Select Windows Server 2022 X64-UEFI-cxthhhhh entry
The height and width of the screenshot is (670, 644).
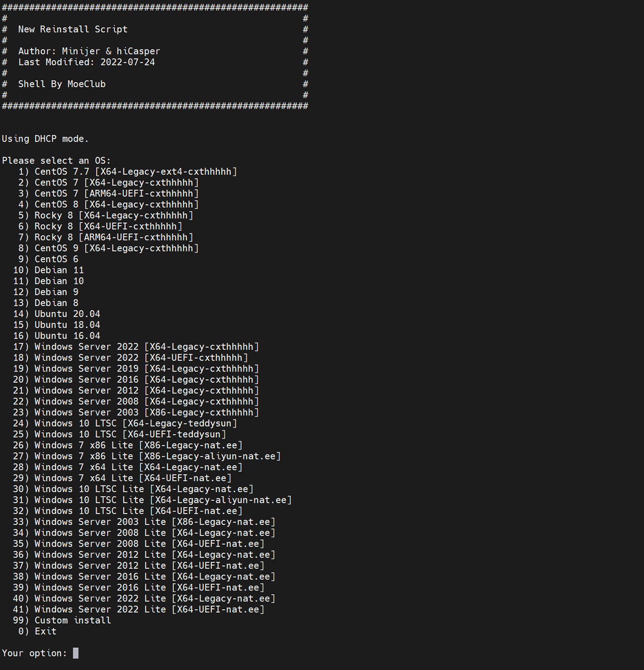(130, 358)
